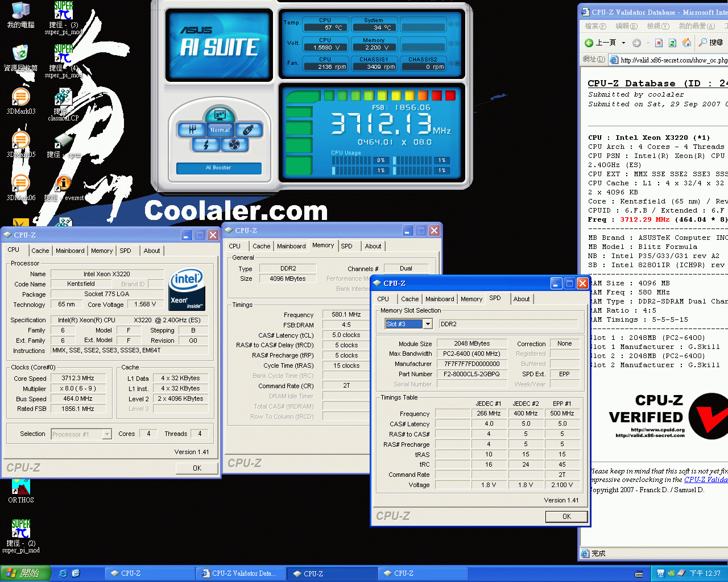The image size is (728, 582).
Task: Follow the CPU-Z Validator link on the web page
Action: (x=706, y=480)
